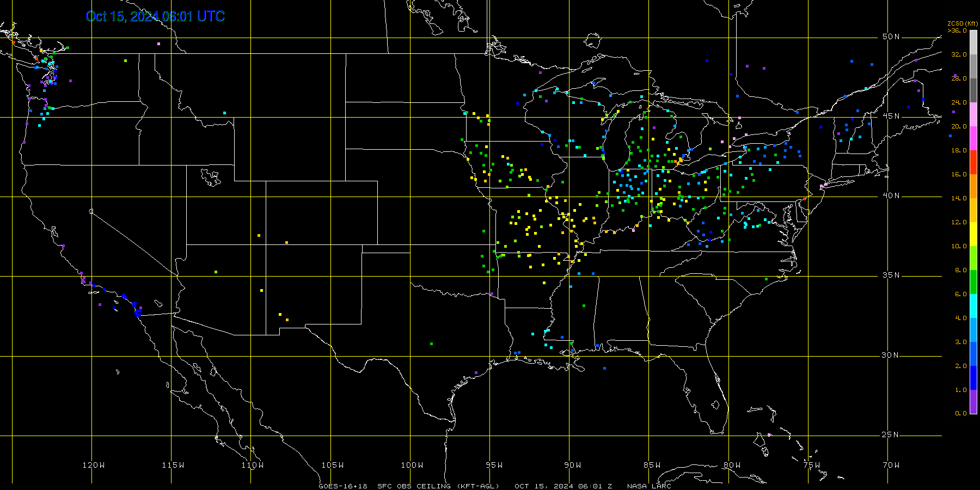This screenshot has width=980, height=490.
Task: Select the medium gray 28.0–32.0 kft legend segment
Action: coord(973,66)
